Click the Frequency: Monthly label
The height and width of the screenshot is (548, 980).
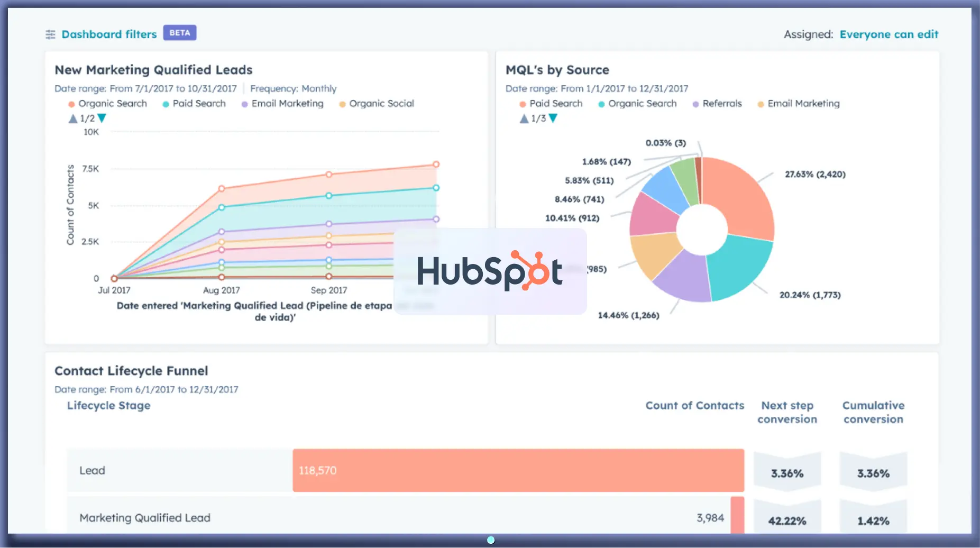(293, 88)
